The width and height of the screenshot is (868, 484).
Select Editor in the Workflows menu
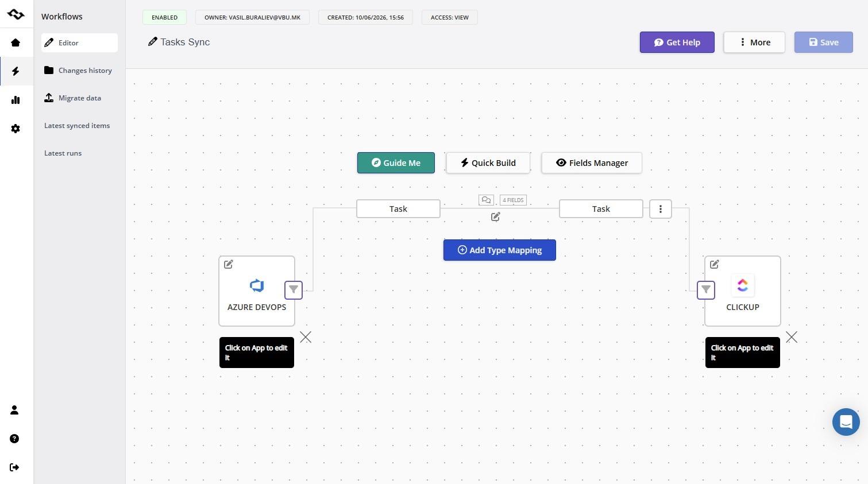(79, 42)
